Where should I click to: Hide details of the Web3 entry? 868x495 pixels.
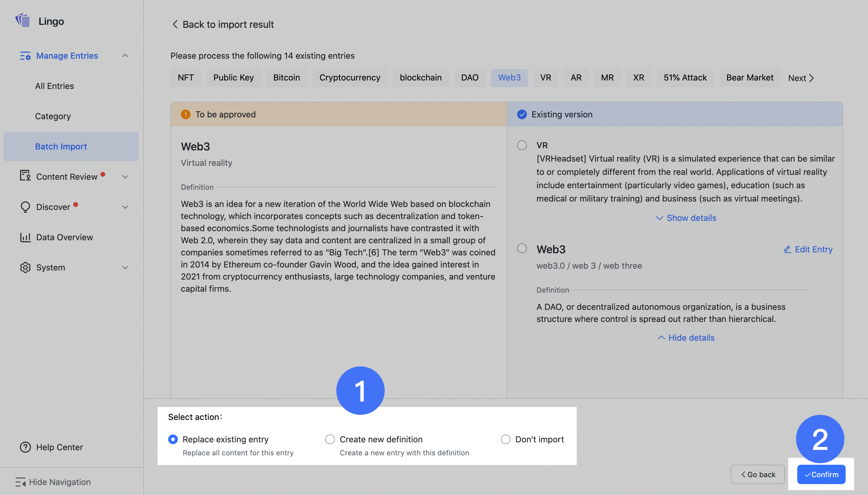[686, 338]
